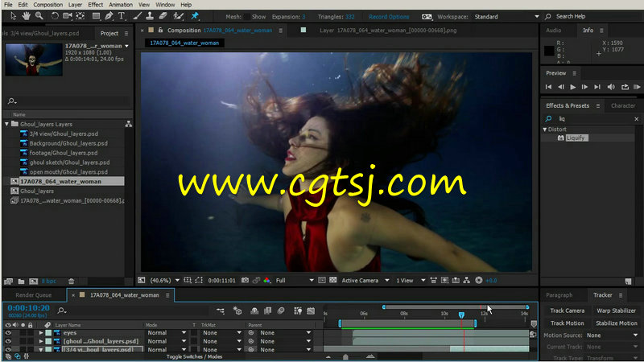Switch to the Audio panel tab
Image resolution: width=644 pixels, height=362 pixels.
pos(553,31)
